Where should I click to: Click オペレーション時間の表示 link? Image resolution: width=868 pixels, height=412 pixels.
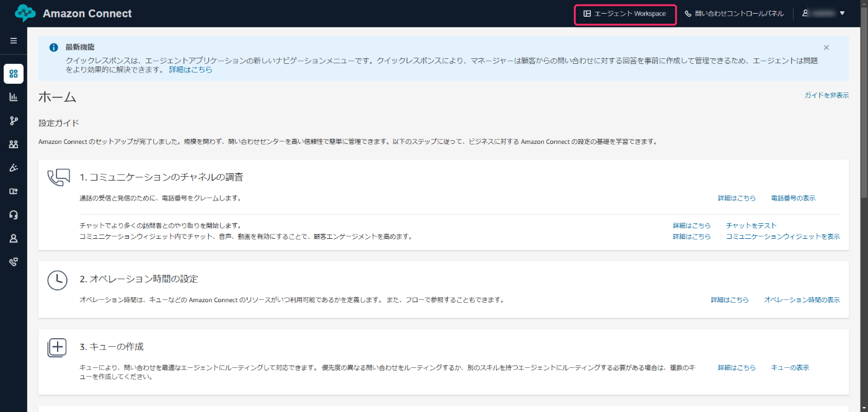802,300
